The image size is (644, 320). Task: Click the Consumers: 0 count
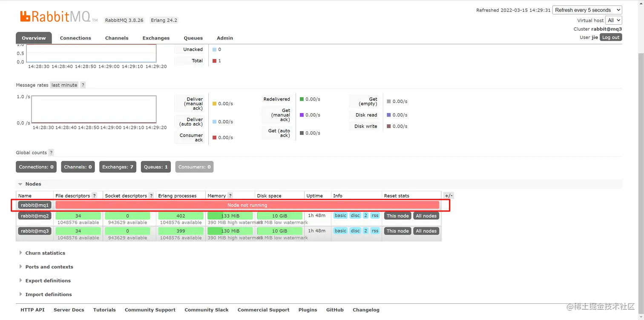click(x=194, y=167)
